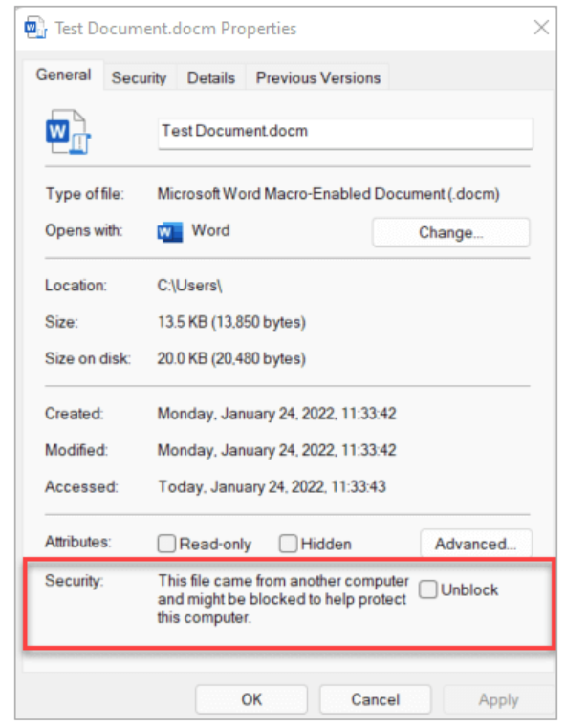Click the C:\Users\ location path text
The width and height of the screenshot is (566, 728).
(x=189, y=286)
